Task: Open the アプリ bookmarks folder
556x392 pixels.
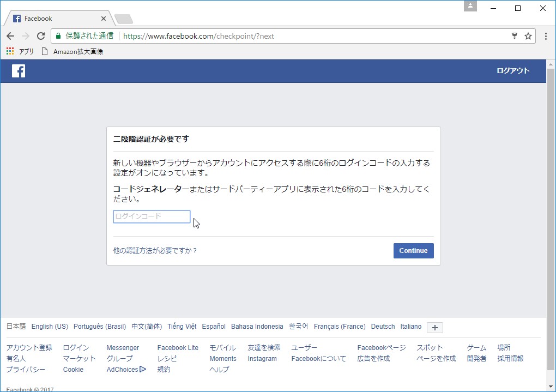Action: click(x=25, y=51)
